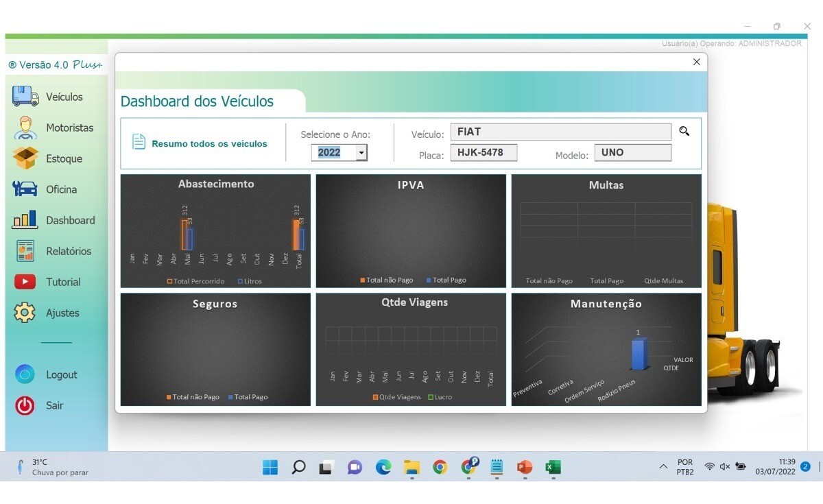823x504 pixels.
Task: Click the Motoristas driver icon
Action: click(25, 128)
